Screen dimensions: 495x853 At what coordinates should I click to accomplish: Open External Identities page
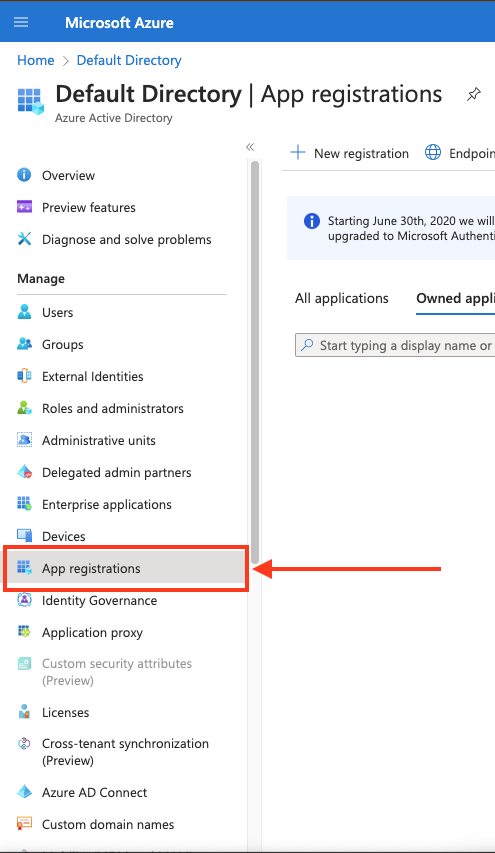tap(92, 376)
